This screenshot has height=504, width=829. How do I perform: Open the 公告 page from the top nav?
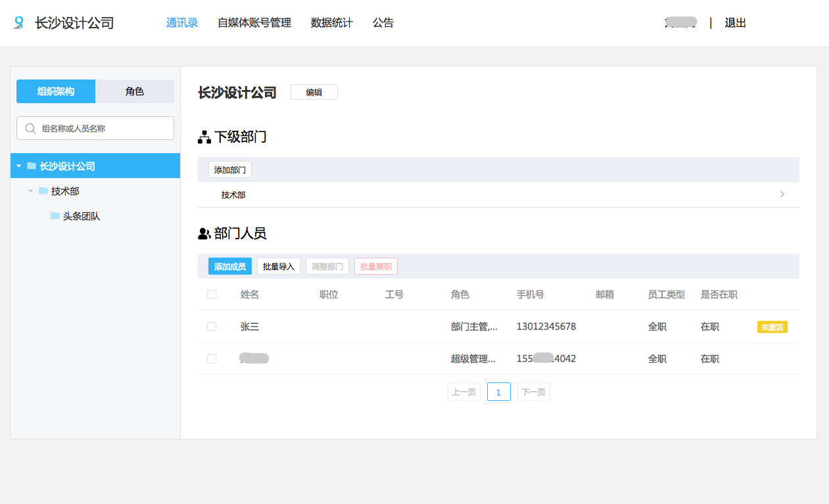[383, 22]
